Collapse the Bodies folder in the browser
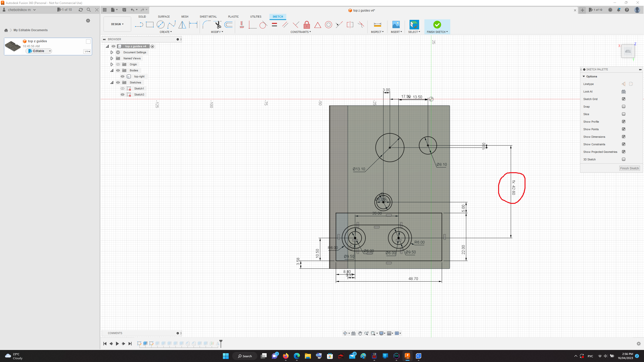The width and height of the screenshot is (644, 362). 112,70
